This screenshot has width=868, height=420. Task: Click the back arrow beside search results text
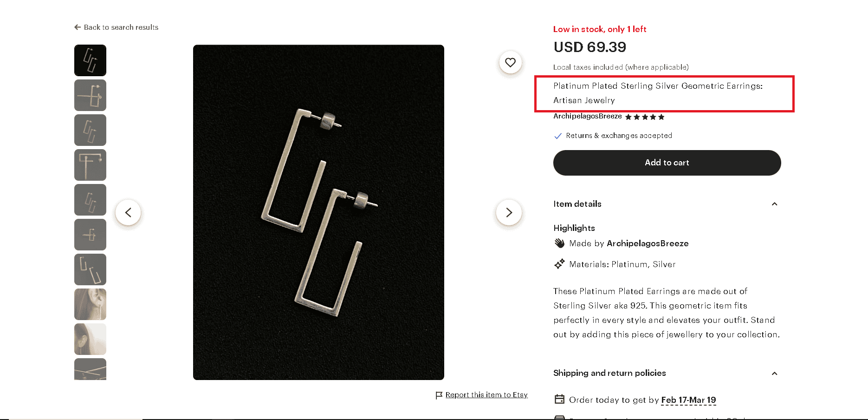[77, 27]
